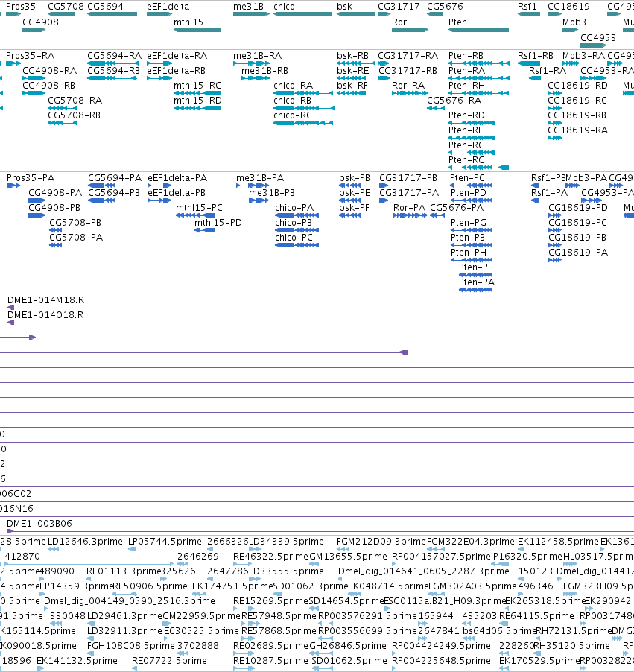This screenshot has width=634, height=672.
Task: Click the LP05744.5prime EST label
Action: pos(165,542)
